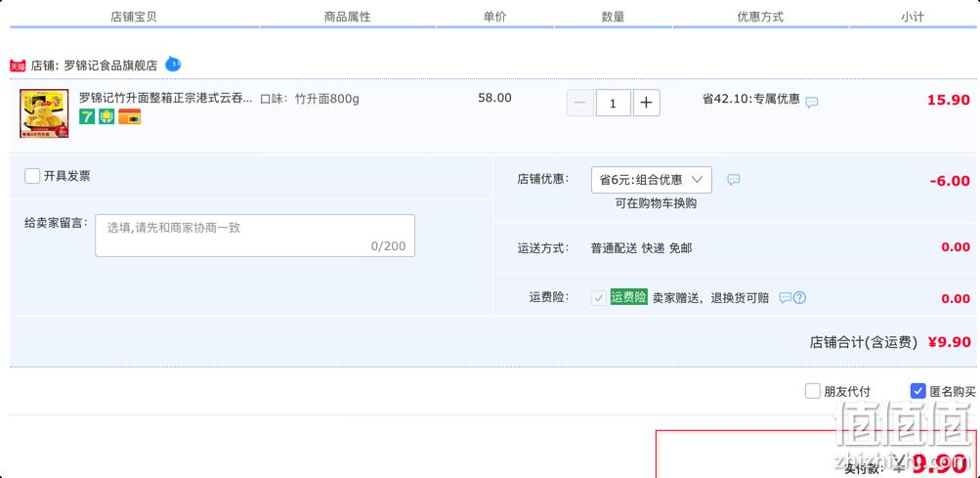Click the 0.00 amount in the 运送方式 row
Image resolution: width=980 pixels, height=478 pixels.
tap(956, 247)
